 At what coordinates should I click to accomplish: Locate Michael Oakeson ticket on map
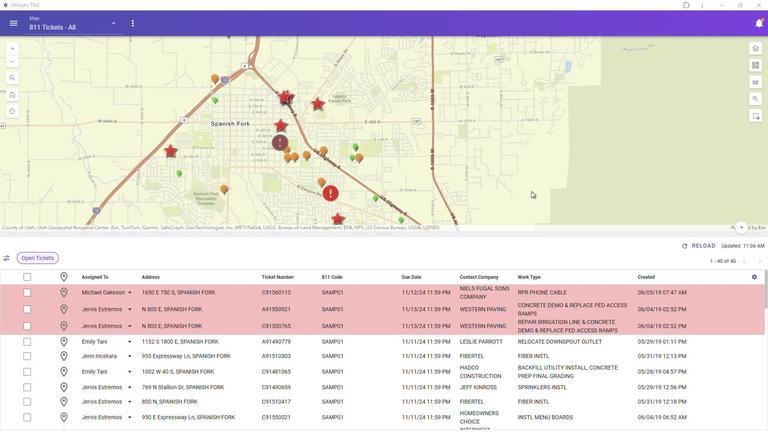(x=63, y=293)
